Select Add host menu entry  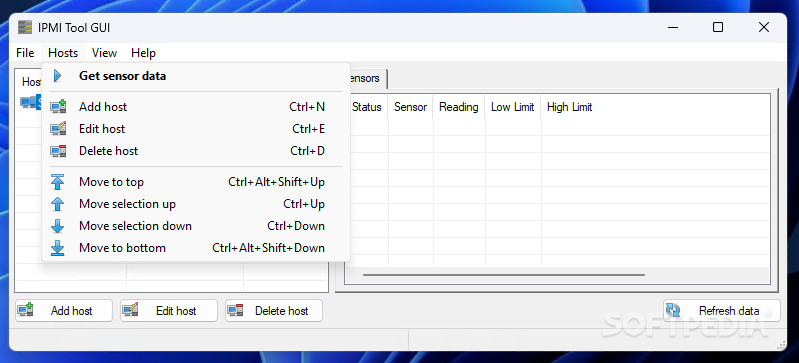coord(196,107)
